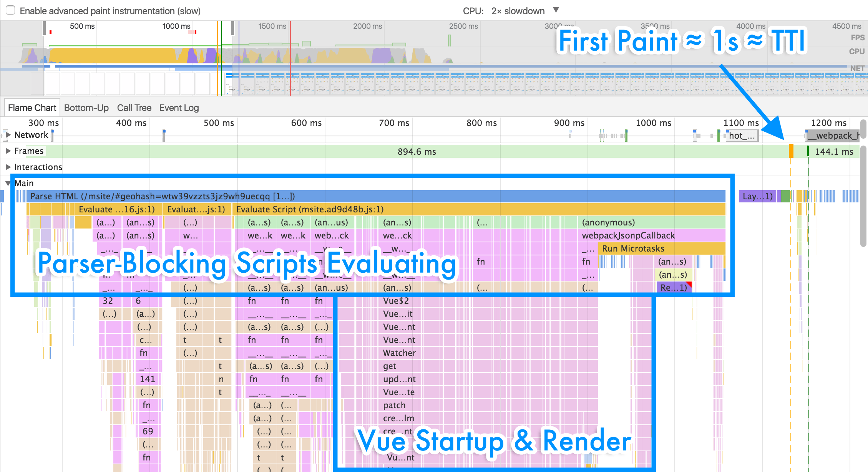Select the upd...nt call entry
This screenshot has width=868, height=472.
[x=399, y=379]
